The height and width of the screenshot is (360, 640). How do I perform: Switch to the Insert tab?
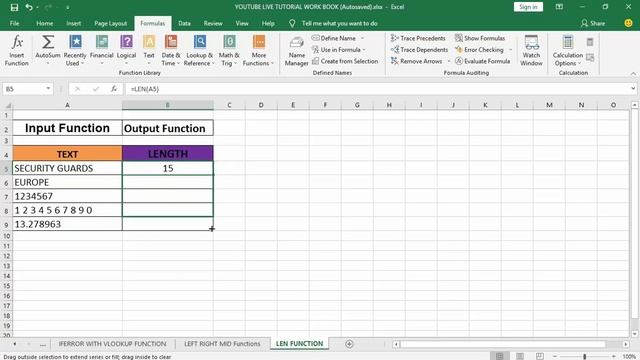tap(73, 23)
